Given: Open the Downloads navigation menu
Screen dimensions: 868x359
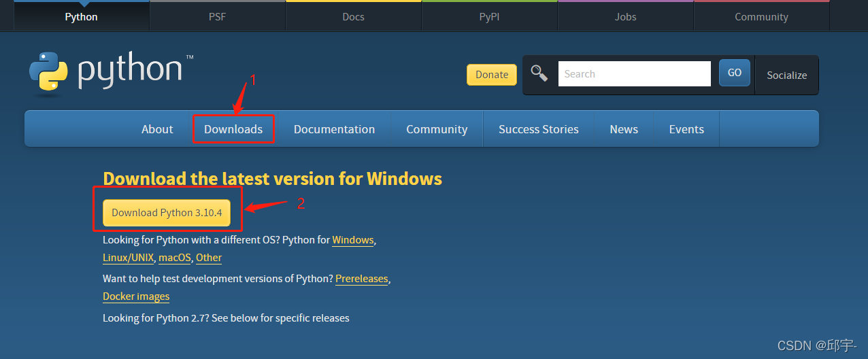Looking at the screenshot, I should [x=233, y=129].
